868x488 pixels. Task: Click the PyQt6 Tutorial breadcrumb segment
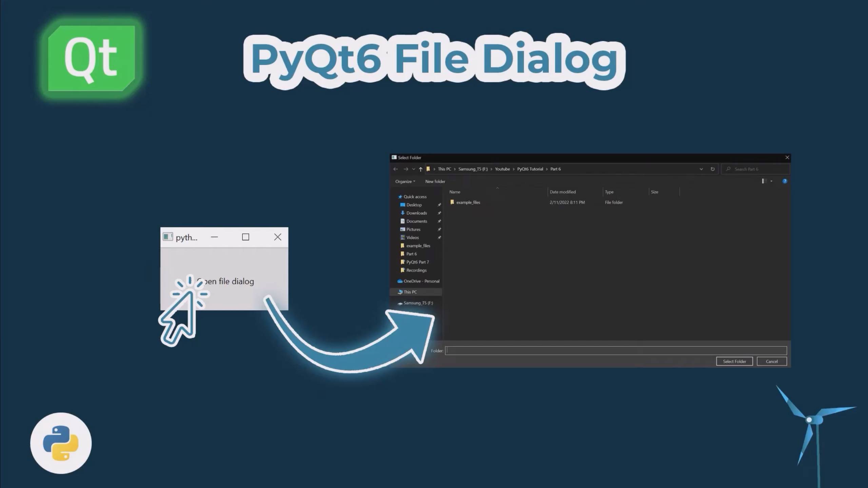tap(530, 169)
